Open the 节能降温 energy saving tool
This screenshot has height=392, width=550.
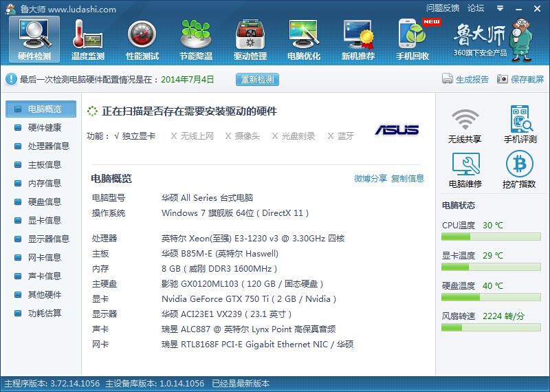(196, 39)
